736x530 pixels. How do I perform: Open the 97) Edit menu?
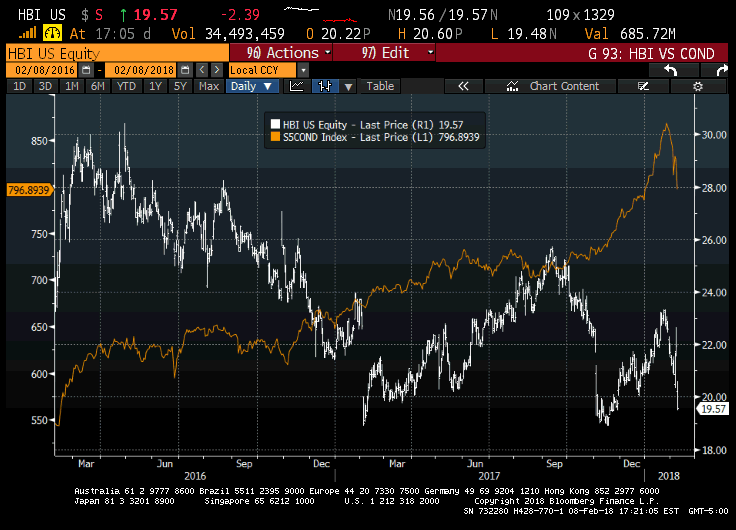pos(385,53)
